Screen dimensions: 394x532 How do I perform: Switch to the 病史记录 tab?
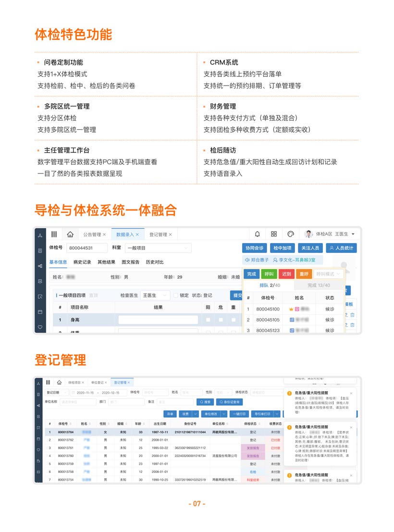tap(82, 262)
